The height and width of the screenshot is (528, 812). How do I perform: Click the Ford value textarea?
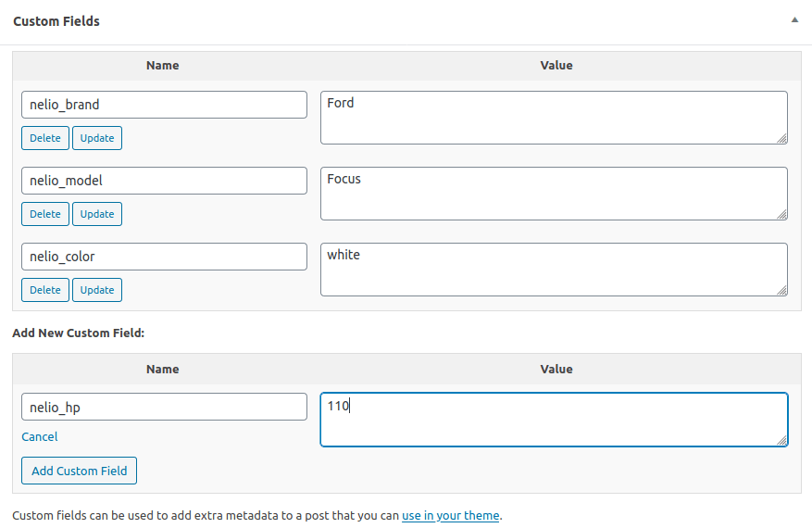[x=554, y=118]
